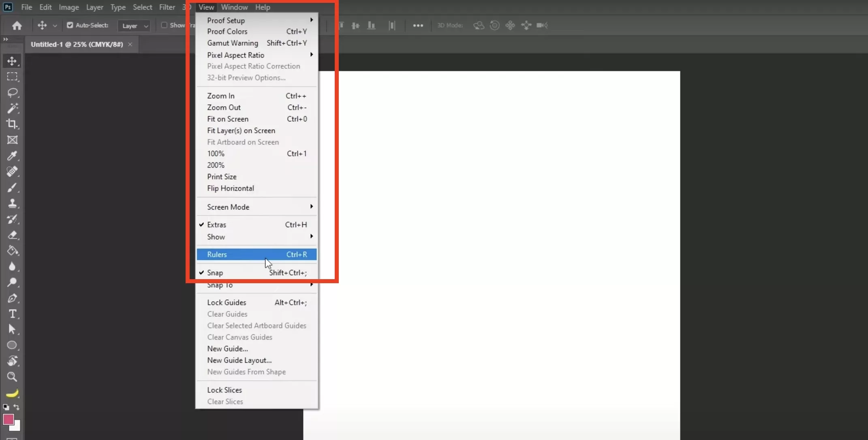Toggle Snap in the View menu
868x440 pixels.
point(257,273)
